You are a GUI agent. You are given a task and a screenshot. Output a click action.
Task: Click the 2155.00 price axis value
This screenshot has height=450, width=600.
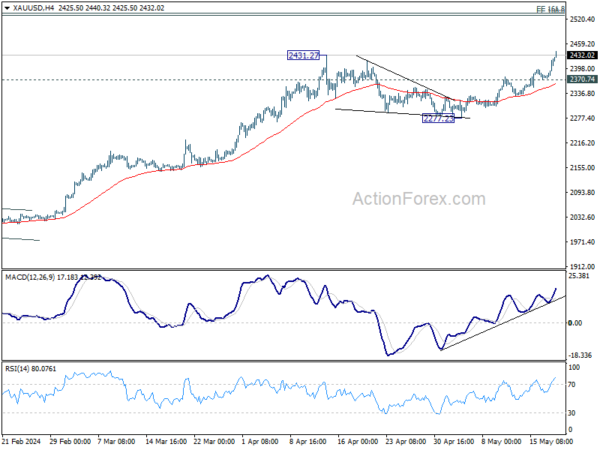click(582, 168)
